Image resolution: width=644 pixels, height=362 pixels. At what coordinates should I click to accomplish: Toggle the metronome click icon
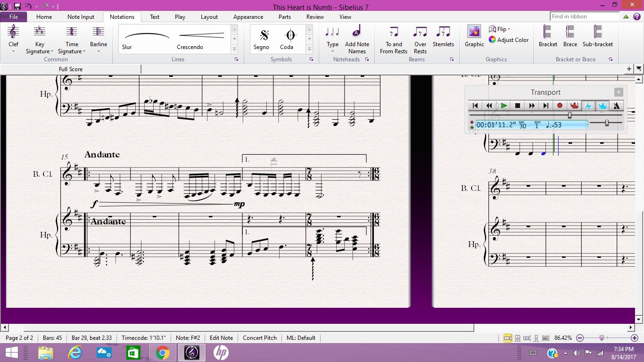(617, 106)
